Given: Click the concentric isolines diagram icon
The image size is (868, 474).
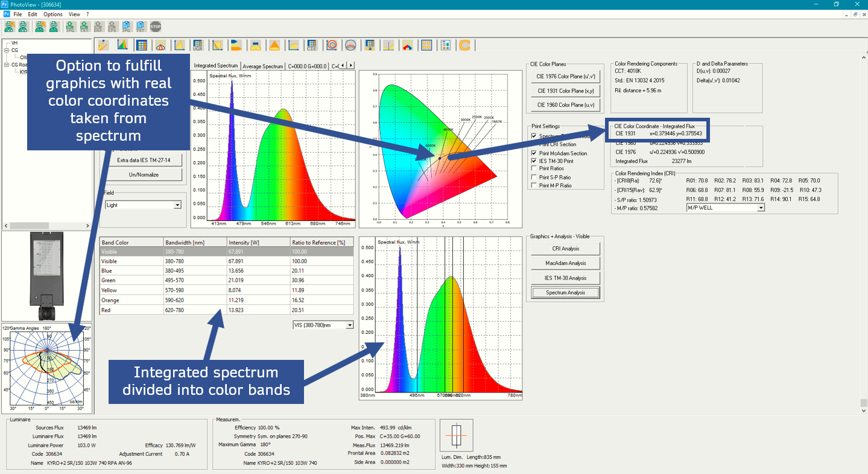Looking at the screenshot, I should (x=331, y=45).
